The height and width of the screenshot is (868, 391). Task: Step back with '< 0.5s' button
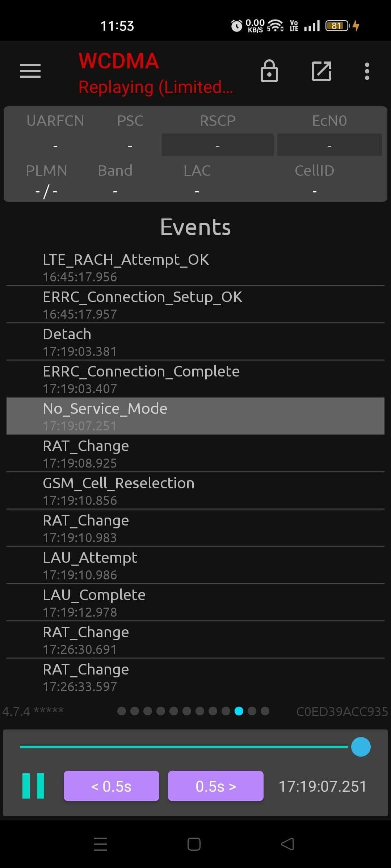tap(112, 786)
